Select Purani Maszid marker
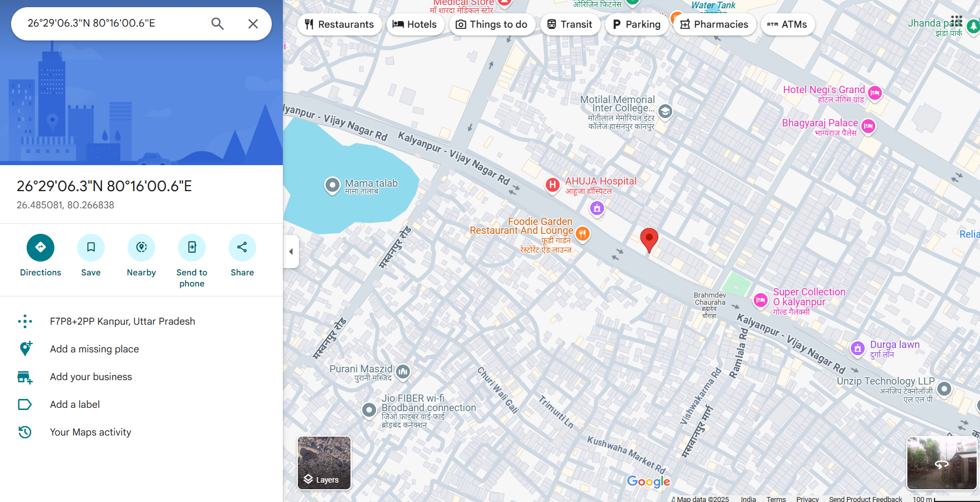Screen dimensions: 980x502 (x=403, y=372)
